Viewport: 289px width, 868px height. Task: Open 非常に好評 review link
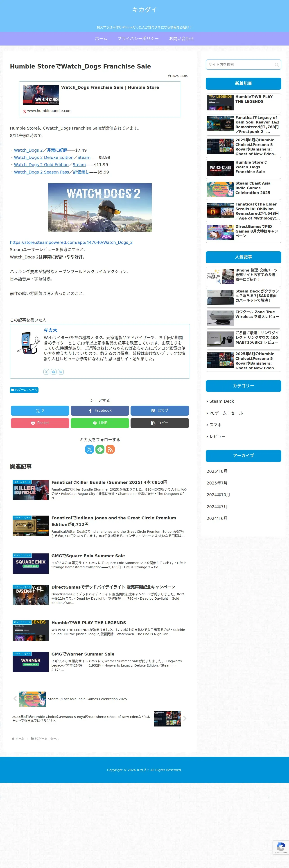[57, 150]
